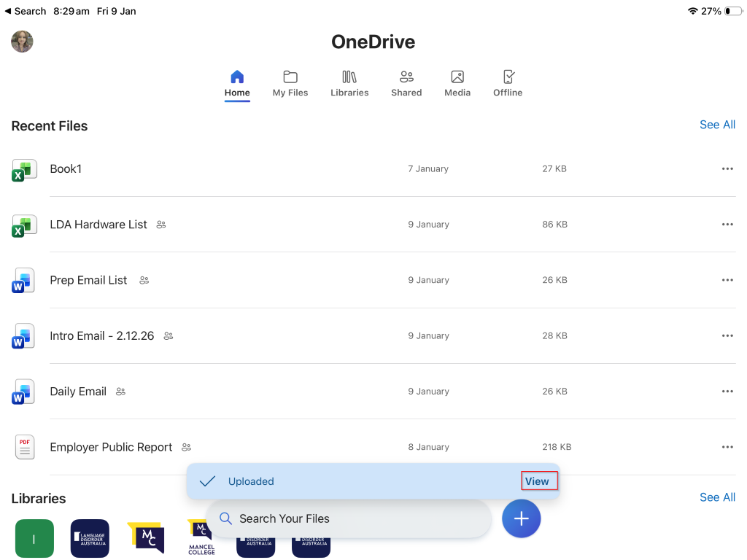Open the My Files tab
Viewport: 747px width, 560px height.
click(290, 84)
